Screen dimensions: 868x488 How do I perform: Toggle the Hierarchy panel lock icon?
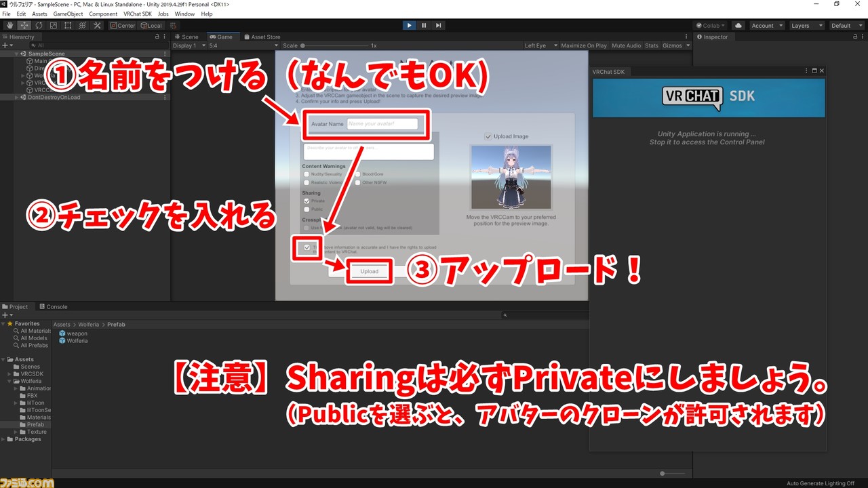(x=157, y=37)
